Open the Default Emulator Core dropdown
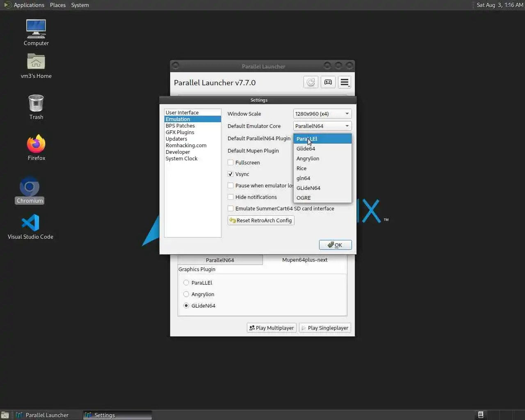The width and height of the screenshot is (525, 420). point(322,126)
